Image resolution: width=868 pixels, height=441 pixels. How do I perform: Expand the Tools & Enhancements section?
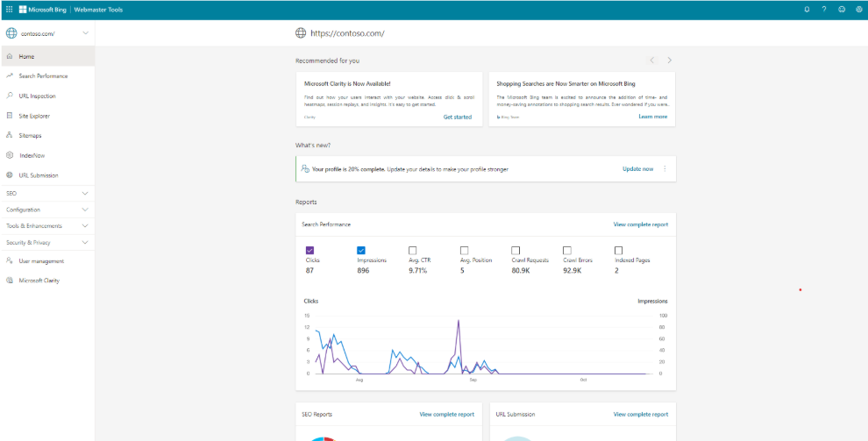click(47, 225)
